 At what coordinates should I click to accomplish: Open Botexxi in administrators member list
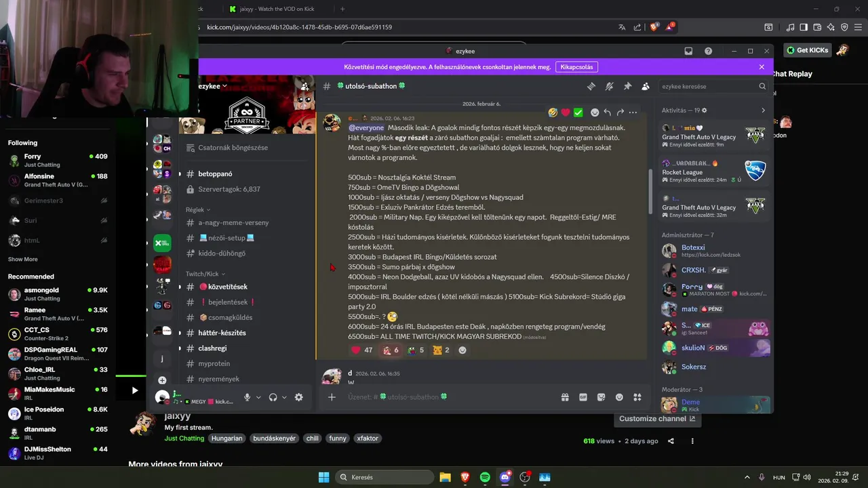click(x=715, y=251)
